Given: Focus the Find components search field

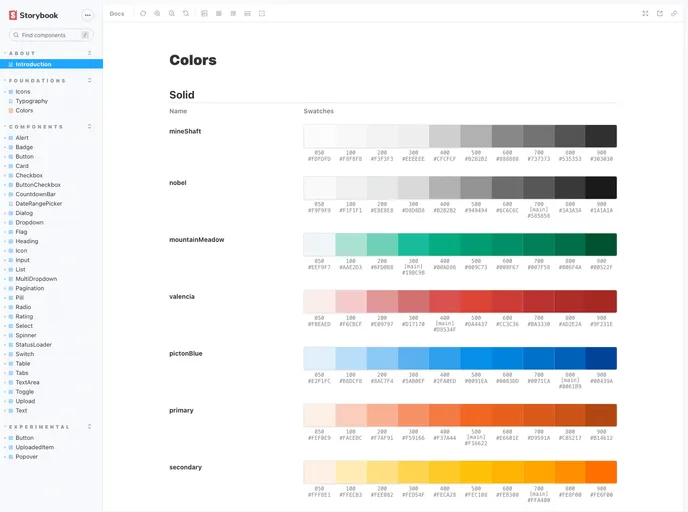Looking at the screenshot, I should click(x=50, y=35).
